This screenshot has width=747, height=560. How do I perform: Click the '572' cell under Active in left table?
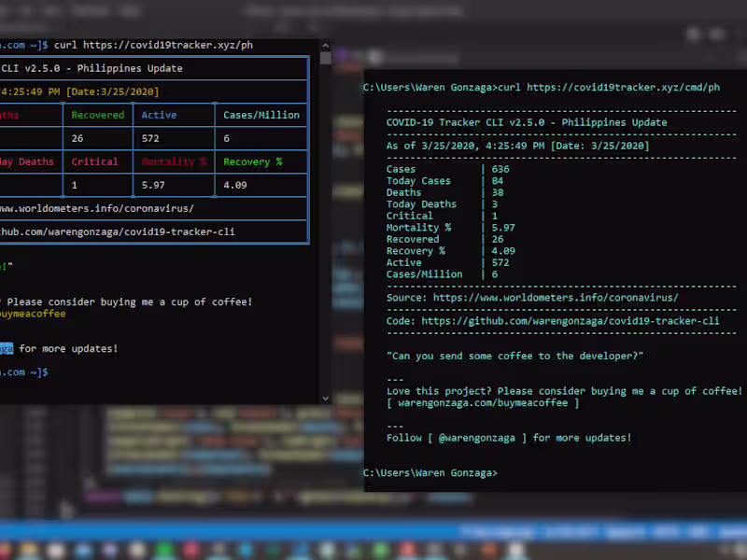(150, 138)
